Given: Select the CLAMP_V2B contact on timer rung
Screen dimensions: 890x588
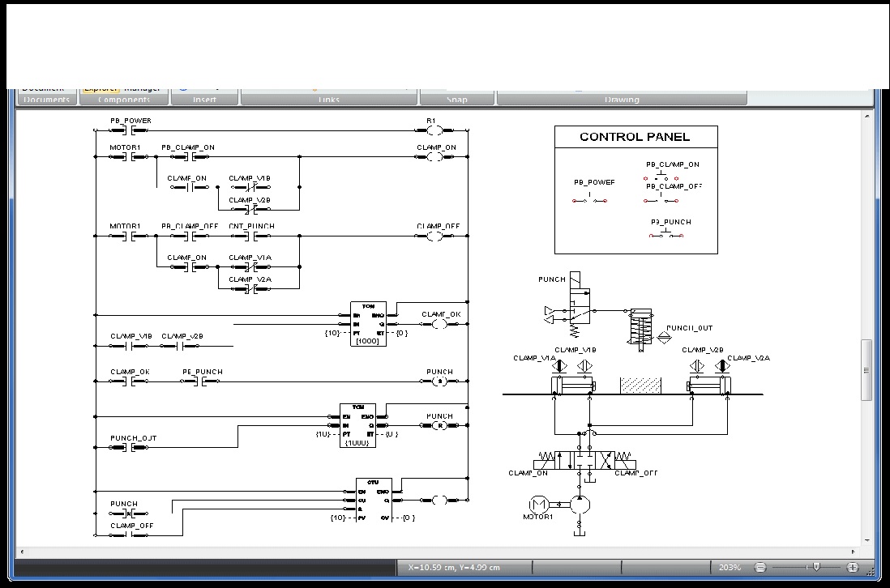Looking at the screenshot, I should click(181, 346).
